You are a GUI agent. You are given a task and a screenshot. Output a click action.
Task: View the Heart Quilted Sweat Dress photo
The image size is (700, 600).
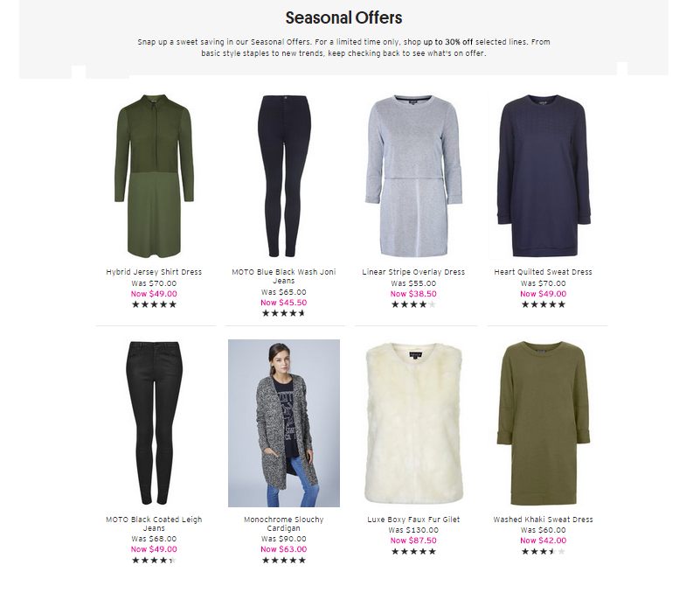[x=544, y=176]
